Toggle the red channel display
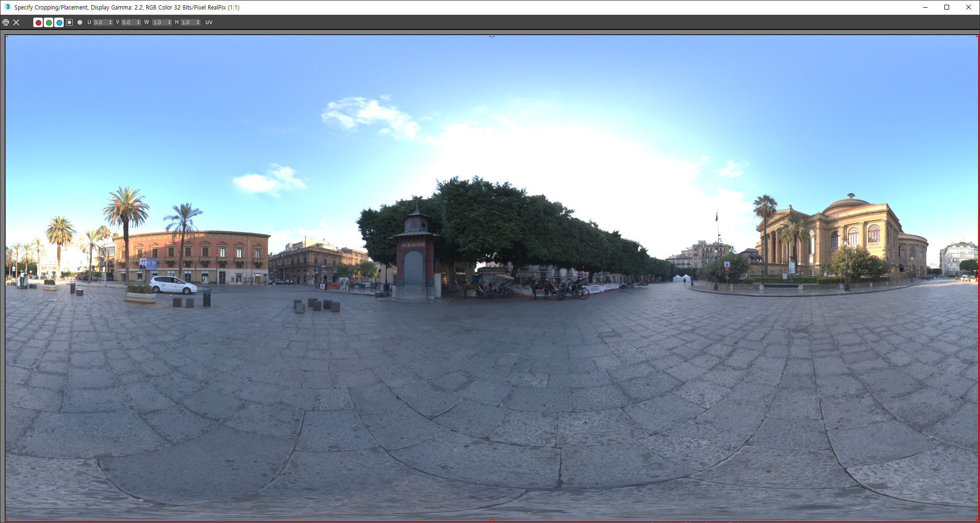Screen dimensions: 980x523 38,22
